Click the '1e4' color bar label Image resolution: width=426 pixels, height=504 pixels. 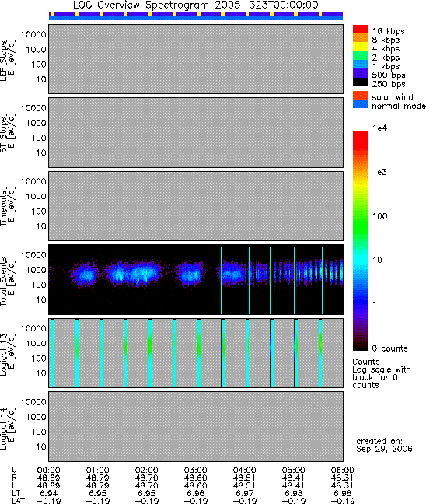pos(379,128)
